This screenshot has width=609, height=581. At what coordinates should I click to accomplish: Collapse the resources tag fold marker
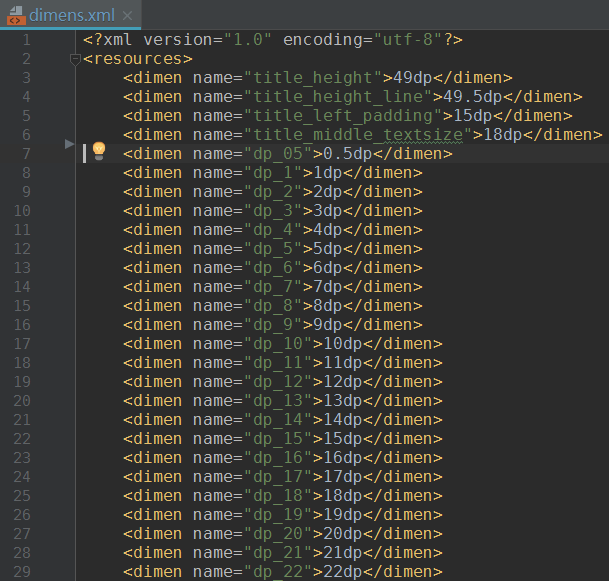(75, 60)
